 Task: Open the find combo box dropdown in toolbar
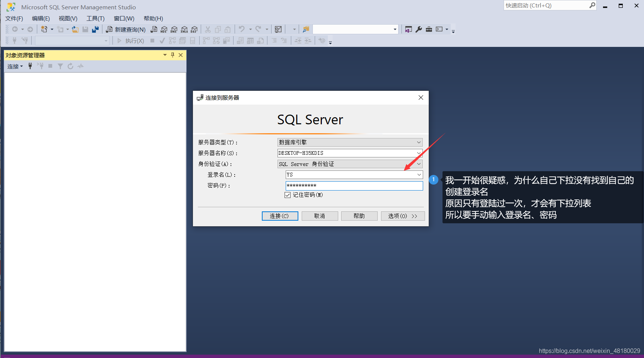395,29
